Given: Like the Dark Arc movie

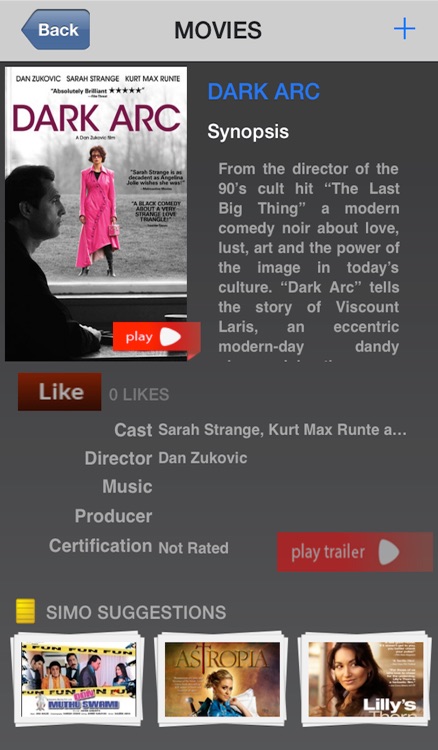Looking at the screenshot, I should click(x=60, y=392).
